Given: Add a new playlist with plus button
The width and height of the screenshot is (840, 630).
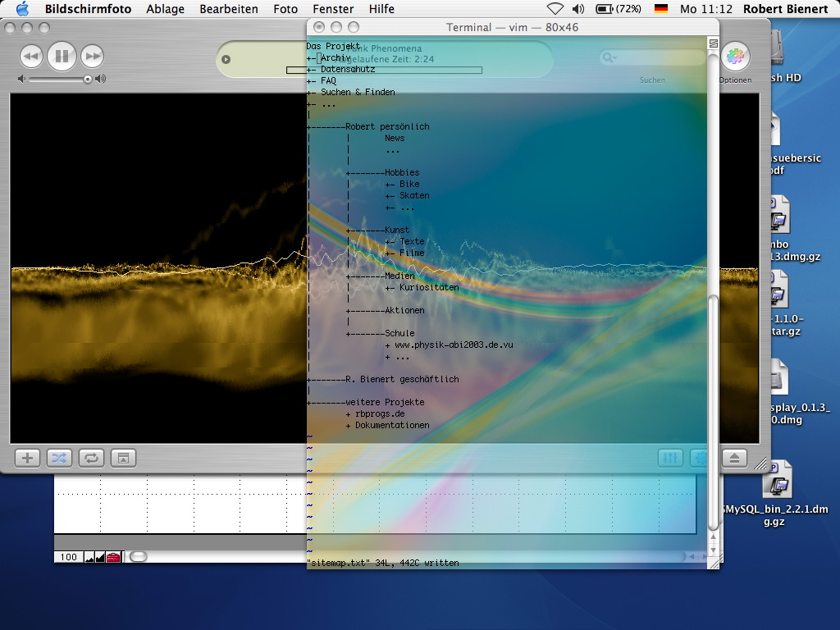Looking at the screenshot, I should pos(27,458).
